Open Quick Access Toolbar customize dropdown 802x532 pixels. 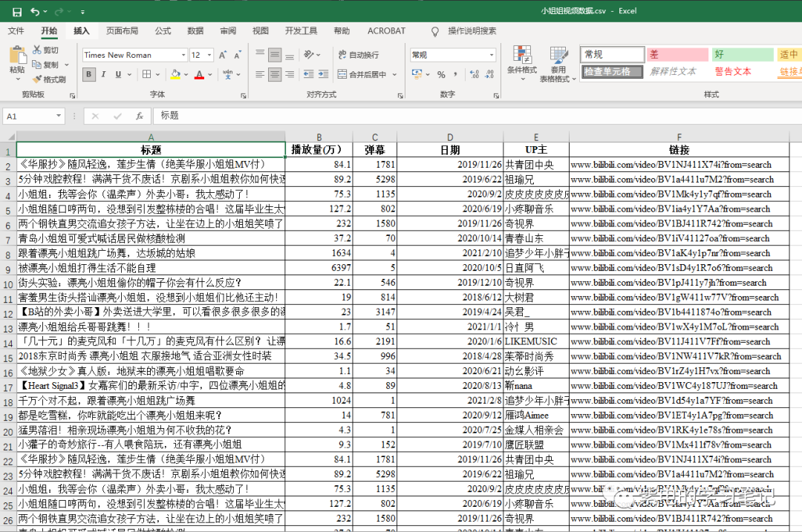(82, 12)
